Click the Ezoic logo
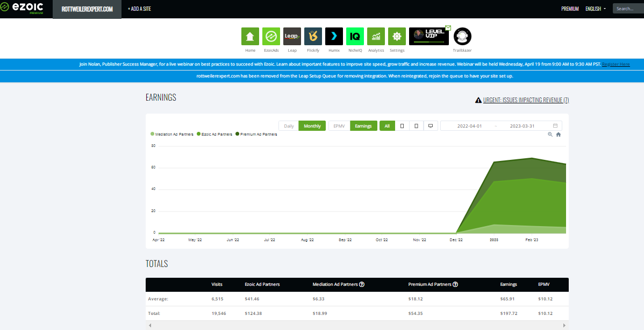The image size is (644, 330). 22,8
